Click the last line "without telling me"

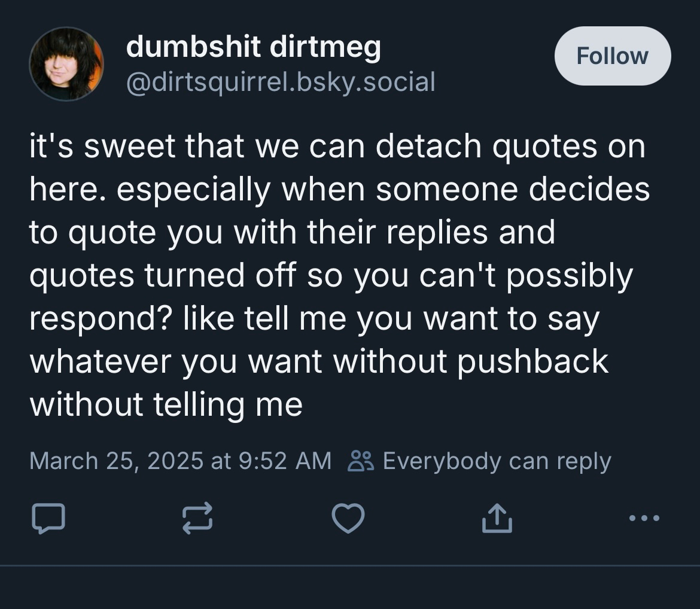pos(166,404)
